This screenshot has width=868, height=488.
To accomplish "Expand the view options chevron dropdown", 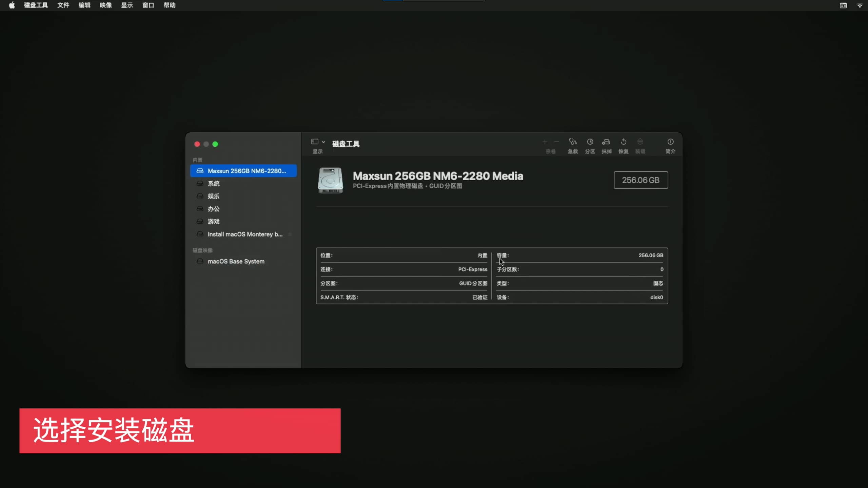I will [x=323, y=142].
